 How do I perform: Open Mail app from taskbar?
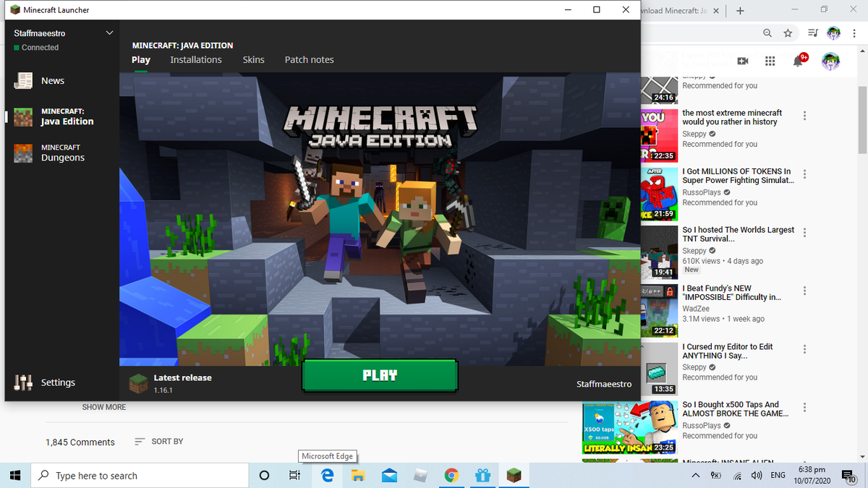click(389, 475)
